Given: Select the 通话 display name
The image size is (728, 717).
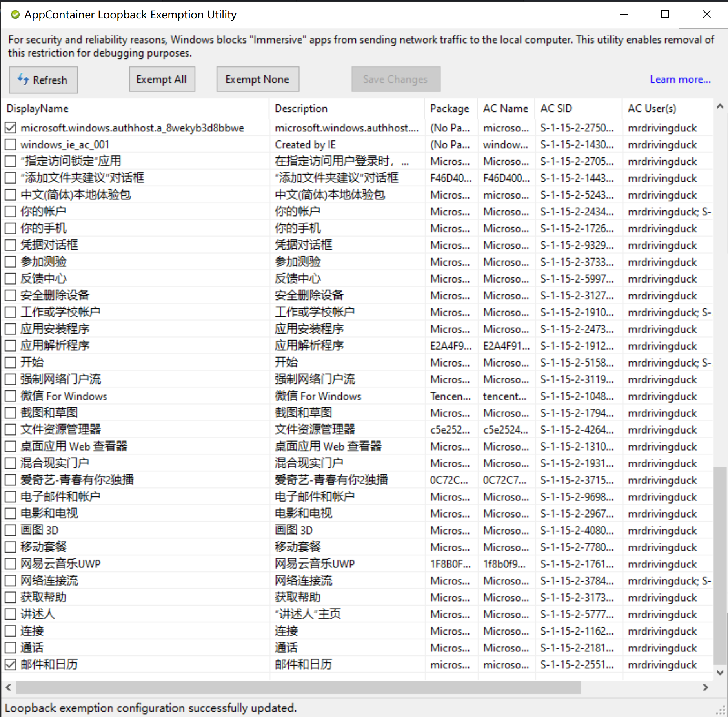Looking at the screenshot, I should click(x=32, y=648).
